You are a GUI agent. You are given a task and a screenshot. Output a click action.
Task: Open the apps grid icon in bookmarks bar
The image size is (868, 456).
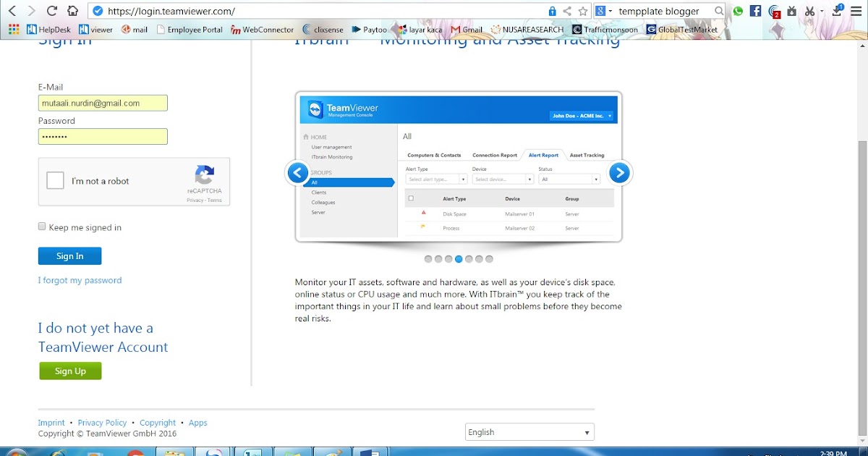click(x=14, y=30)
